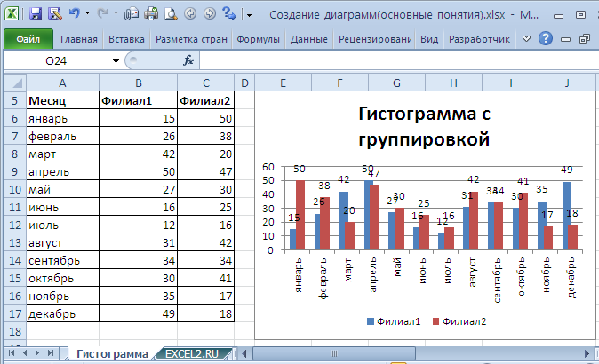The height and width of the screenshot is (364, 599).
Task: Save the workbook with the floppy icon
Action: pos(36,13)
